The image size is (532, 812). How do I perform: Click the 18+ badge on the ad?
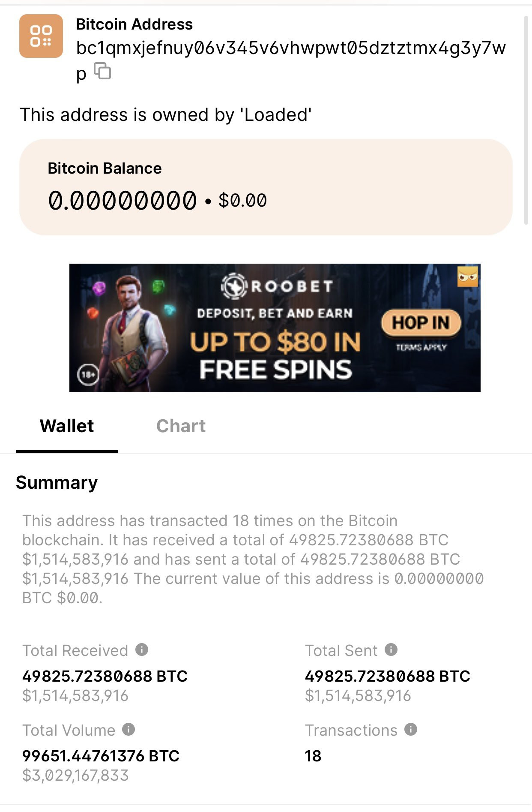click(x=88, y=375)
